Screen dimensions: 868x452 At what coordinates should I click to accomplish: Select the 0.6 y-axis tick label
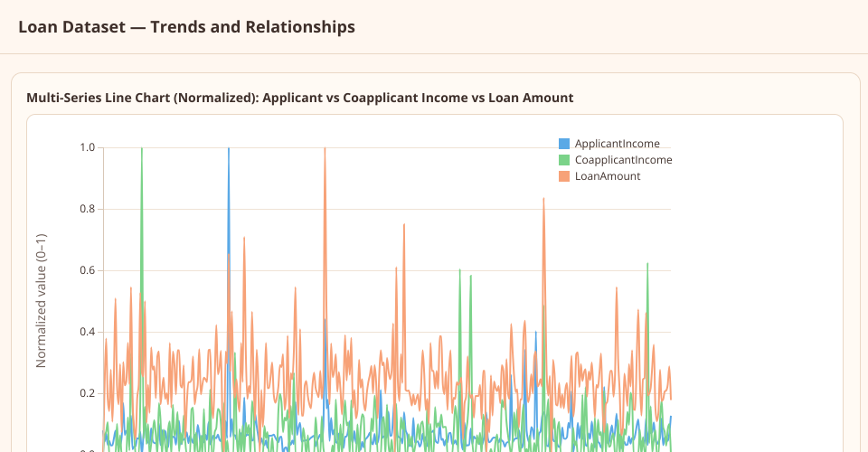pyautogui.click(x=88, y=270)
